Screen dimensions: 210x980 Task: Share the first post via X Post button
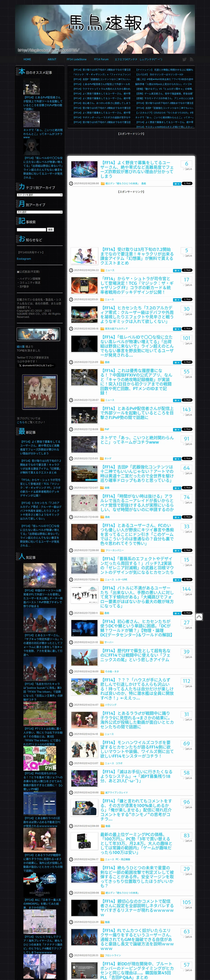(x=187, y=183)
